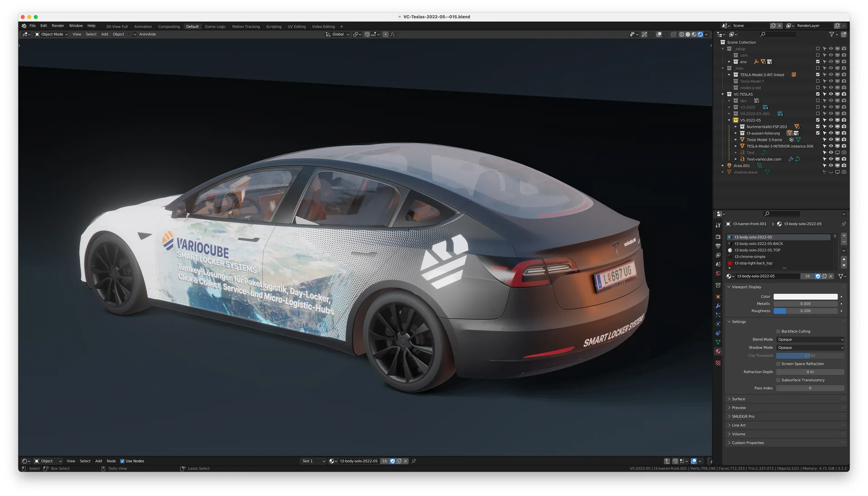Viewport: 868px width, 496px height.
Task: Add material slot with plus button
Action: (844, 236)
